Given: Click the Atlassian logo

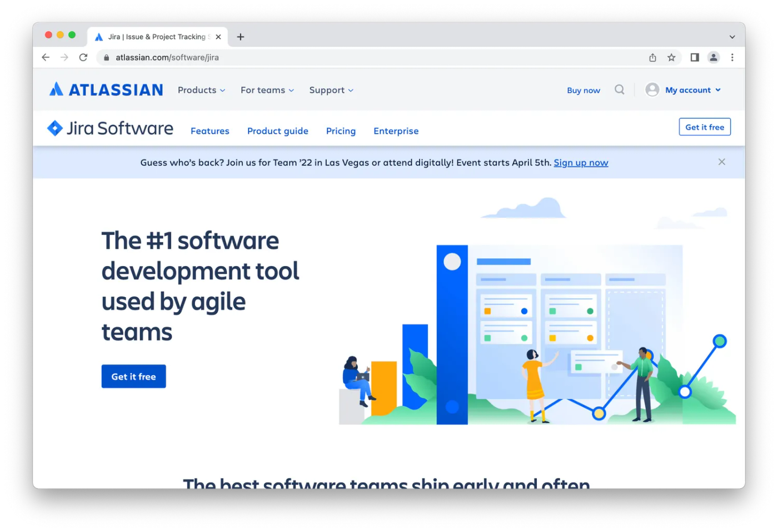Looking at the screenshot, I should [106, 89].
